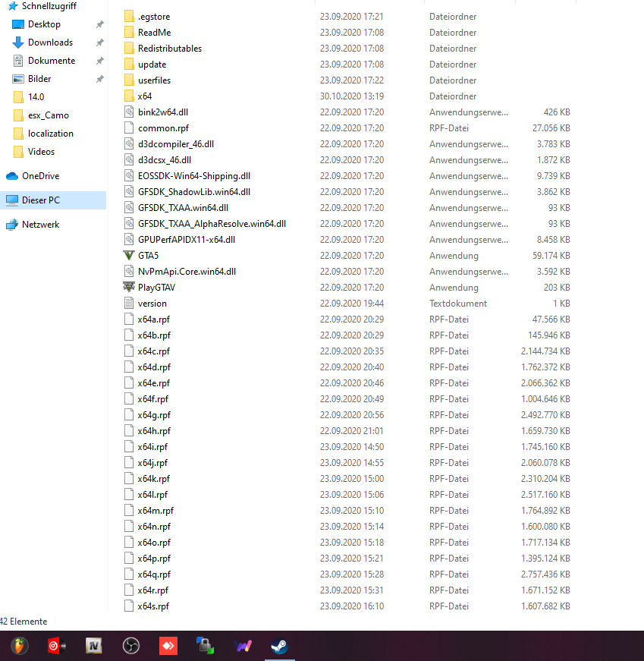Open the lock and monitors taskbar icon
This screenshot has height=661, width=644.
pos(206,646)
